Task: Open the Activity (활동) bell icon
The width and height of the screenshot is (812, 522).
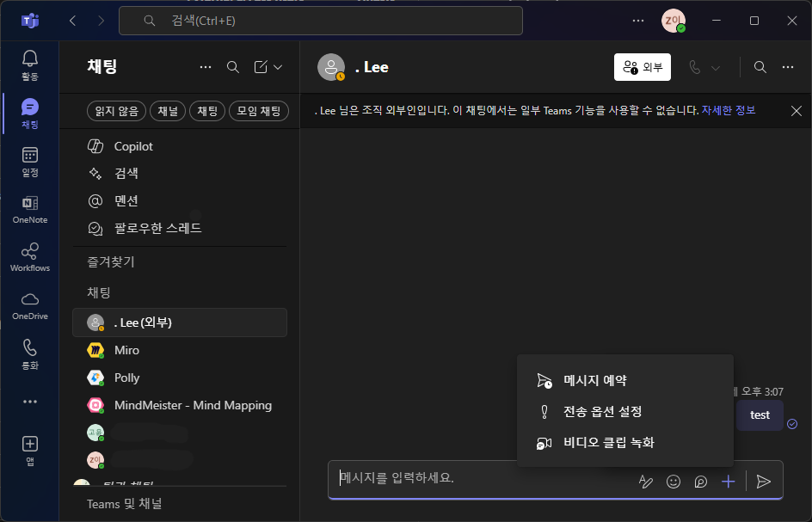Action: [x=29, y=64]
